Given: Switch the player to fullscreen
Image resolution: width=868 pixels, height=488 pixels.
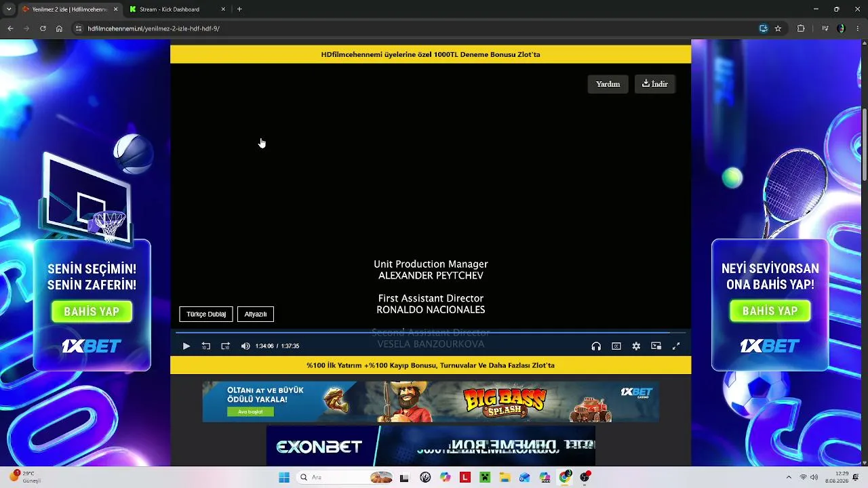Looking at the screenshot, I should [676, 346].
